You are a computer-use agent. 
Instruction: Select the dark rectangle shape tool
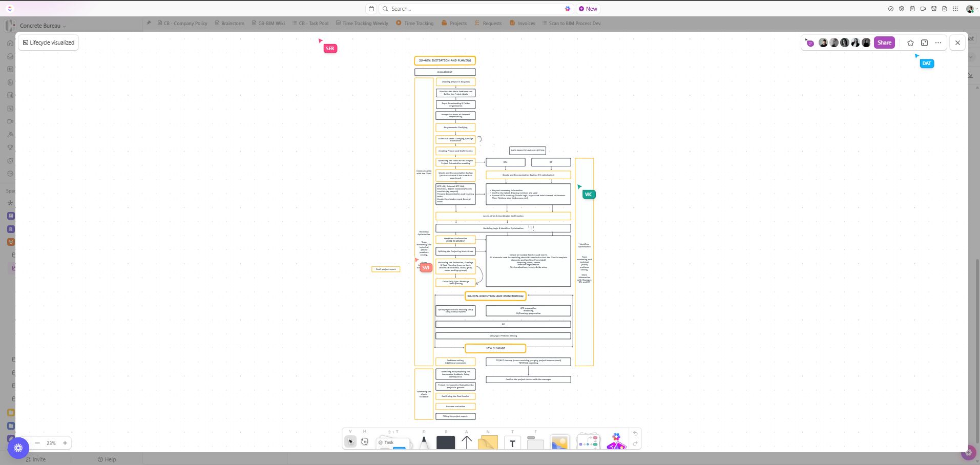[x=446, y=442]
